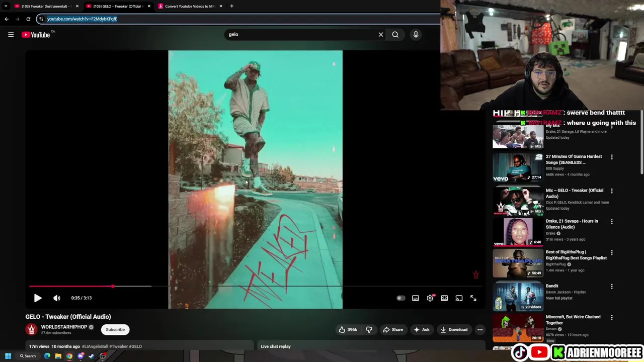Reload the page

click(x=28, y=19)
